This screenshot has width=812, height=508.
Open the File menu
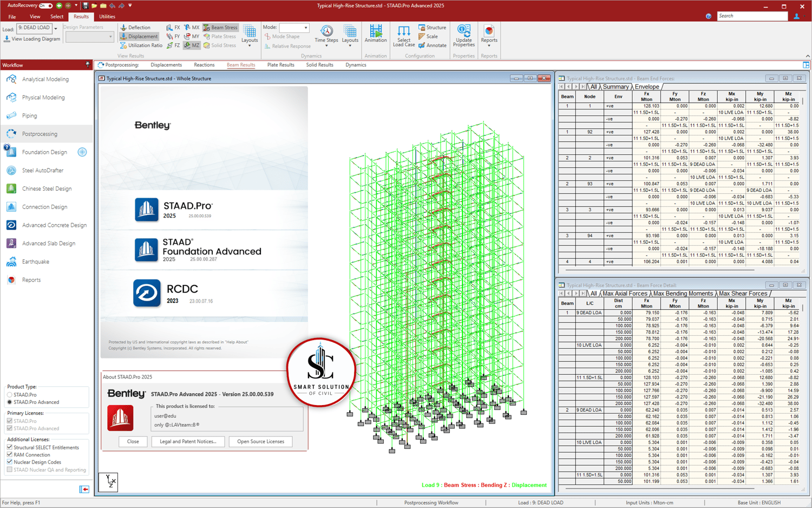[x=12, y=17]
